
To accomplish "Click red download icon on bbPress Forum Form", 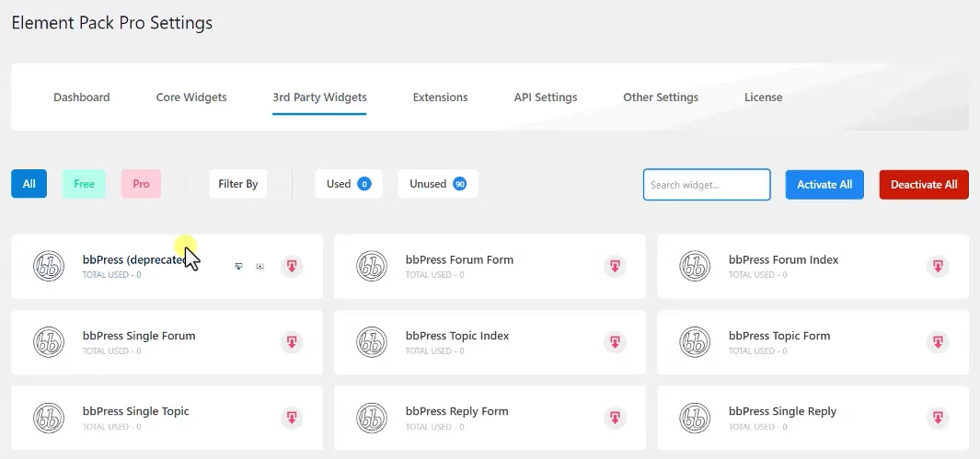I will [x=615, y=266].
